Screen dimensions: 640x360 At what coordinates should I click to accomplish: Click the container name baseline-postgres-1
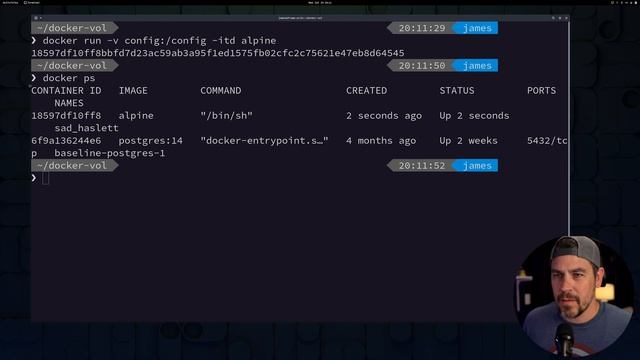pos(109,153)
